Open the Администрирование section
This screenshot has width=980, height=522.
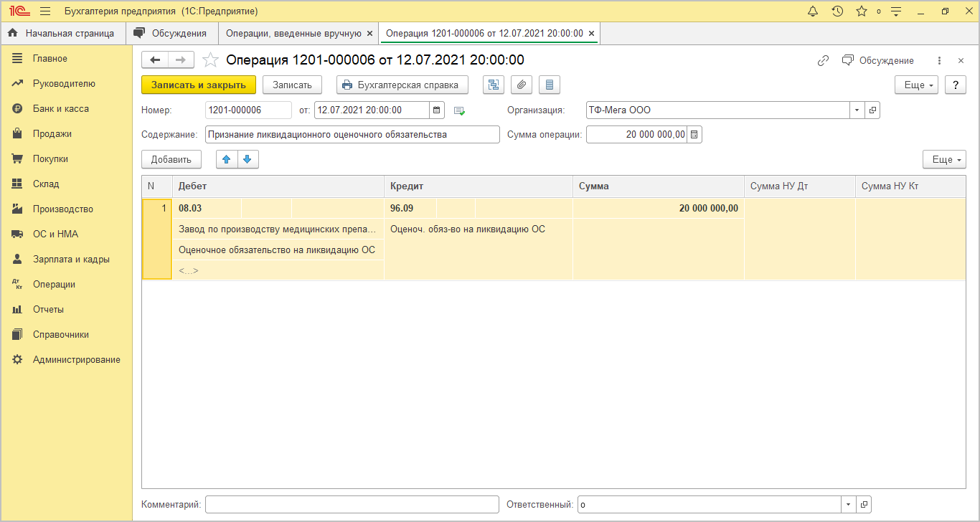[x=66, y=360]
